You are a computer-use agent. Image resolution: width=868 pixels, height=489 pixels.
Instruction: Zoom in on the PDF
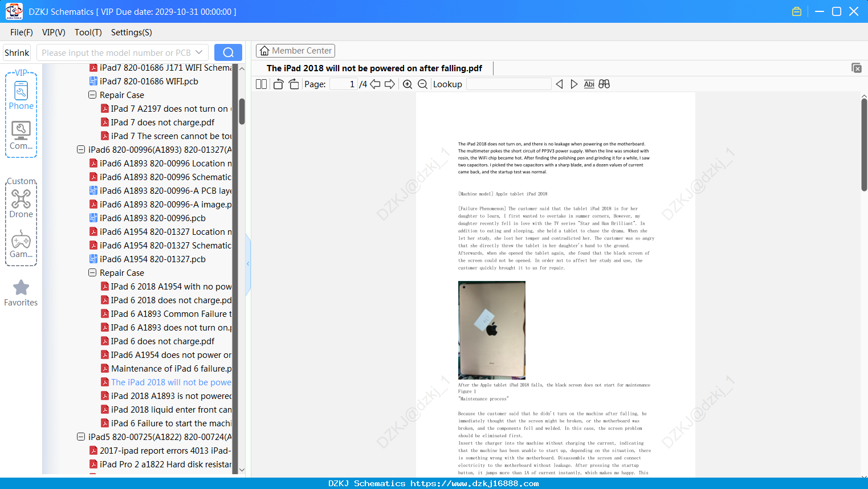coord(407,84)
